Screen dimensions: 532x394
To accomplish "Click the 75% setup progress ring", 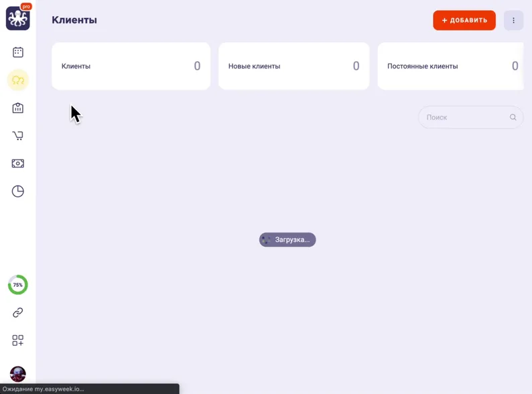I will (x=18, y=285).
